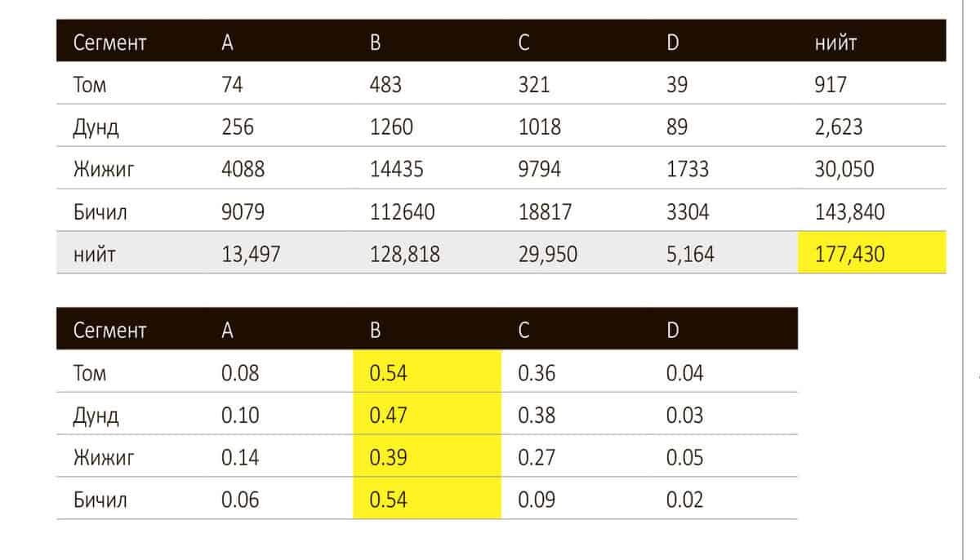This screenshot has width=980, height=560.
Task: Click the highlighted 0.39 cell
Action: coord(388,457)
